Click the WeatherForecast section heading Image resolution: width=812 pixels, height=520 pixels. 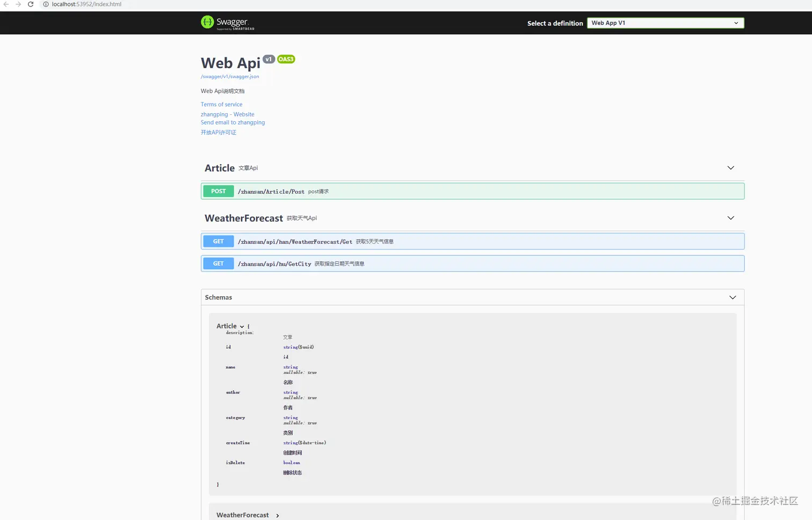(244, 218)
